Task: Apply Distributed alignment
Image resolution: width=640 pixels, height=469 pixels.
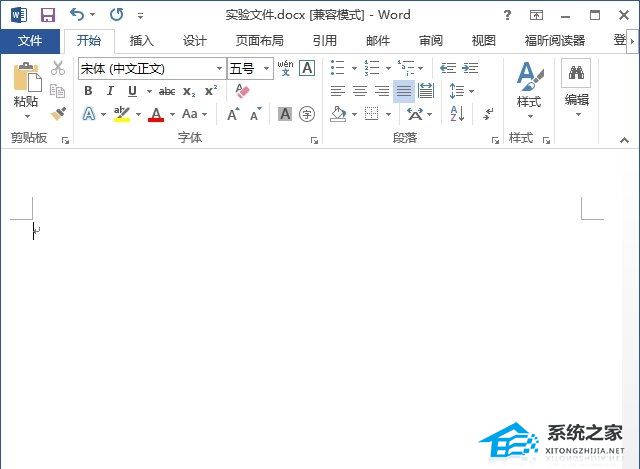Action: coord(426,91)
